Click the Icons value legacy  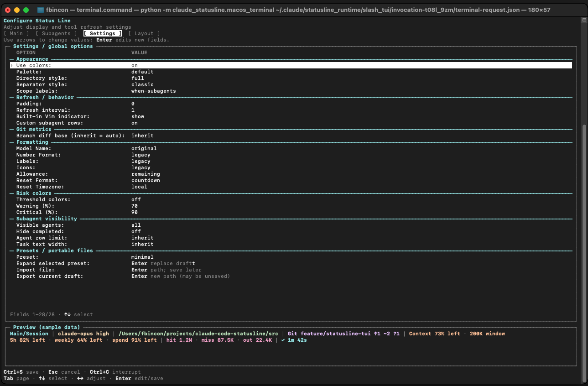[141, 167]
